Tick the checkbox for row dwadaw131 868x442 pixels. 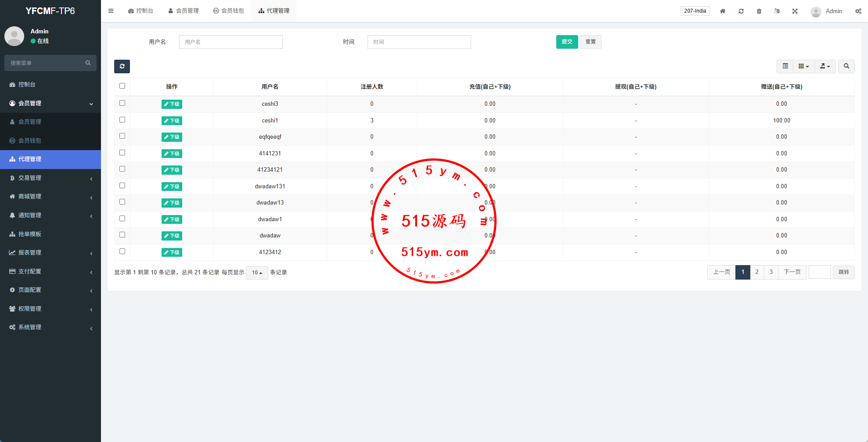tap(122, 186)
